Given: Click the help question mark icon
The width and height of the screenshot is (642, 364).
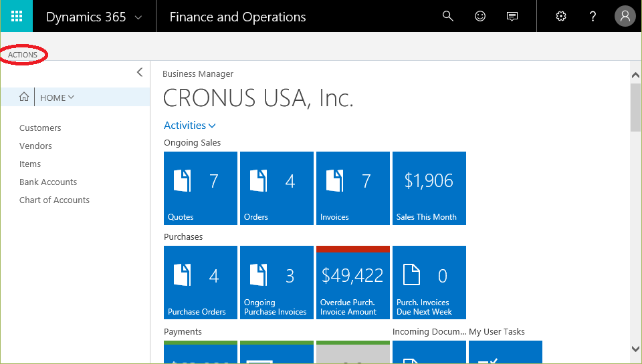Looking at the screenshot, I should click(593, 16).
